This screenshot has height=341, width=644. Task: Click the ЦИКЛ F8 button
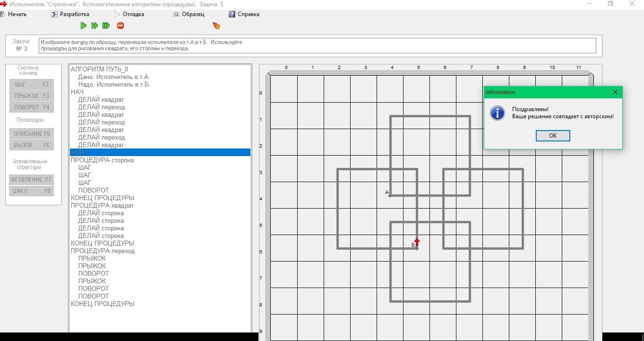tap(32, 191)
